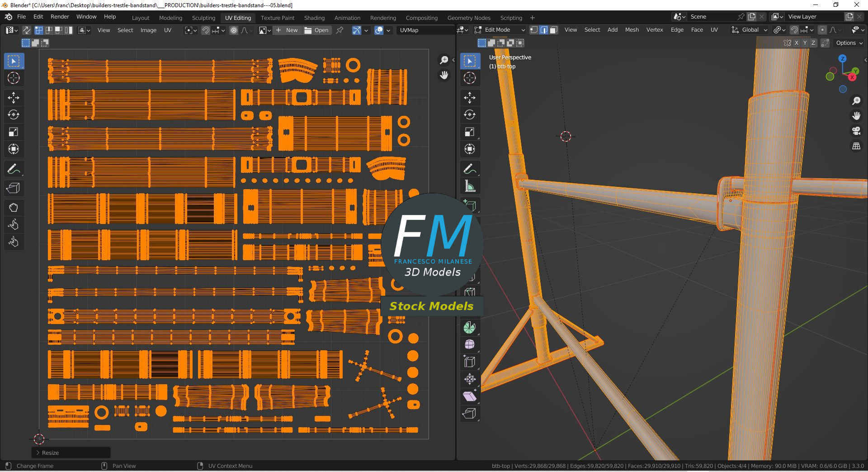
Task: Toggle X axis mirror in 3D viewport
Action: tap(797, 43)
